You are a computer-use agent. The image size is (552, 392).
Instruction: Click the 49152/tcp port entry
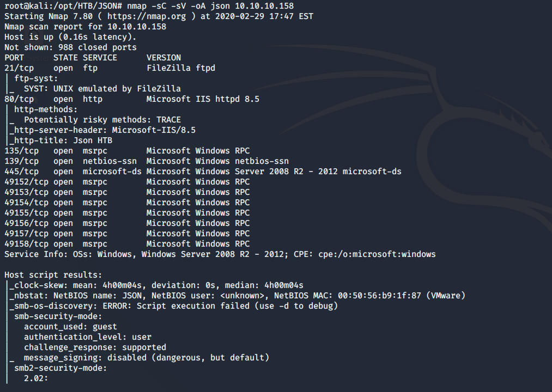[x=26, y=182]
